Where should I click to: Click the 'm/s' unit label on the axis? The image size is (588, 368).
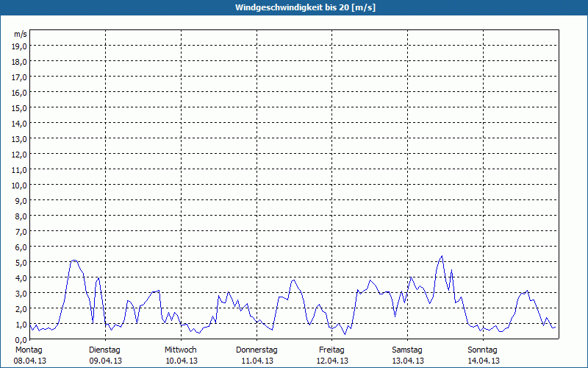pos(21,34)
